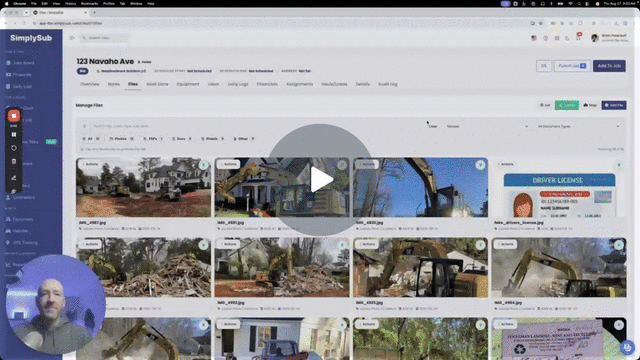The width and height of the screenshot is (640, 360).
Task: Click the 0% progress button
Action: tap(544, 66)
